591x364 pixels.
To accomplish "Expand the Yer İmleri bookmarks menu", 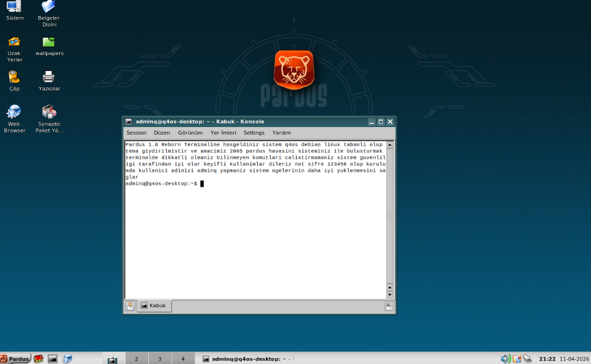I will pos(223,133).
